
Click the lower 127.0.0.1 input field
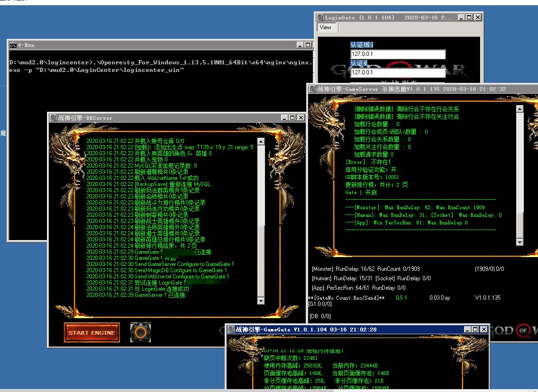pos(397,73)
